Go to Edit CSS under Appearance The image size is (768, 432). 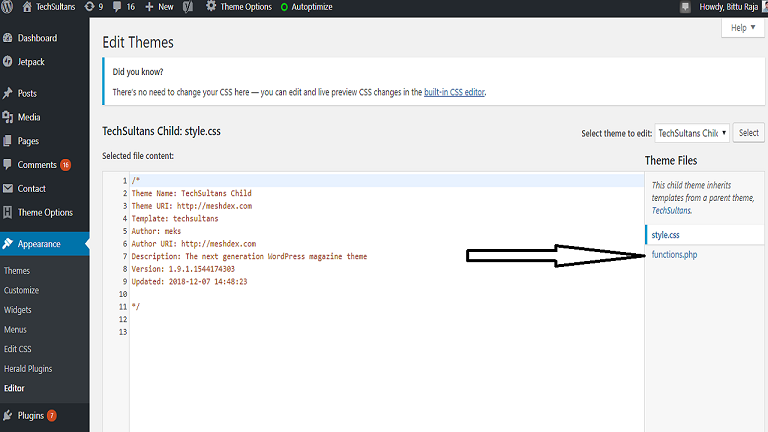(x=18, y=349)
